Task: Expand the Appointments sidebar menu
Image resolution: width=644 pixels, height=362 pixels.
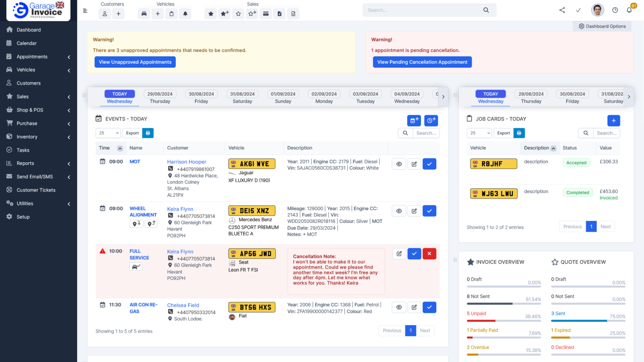Action: (39, 57)
